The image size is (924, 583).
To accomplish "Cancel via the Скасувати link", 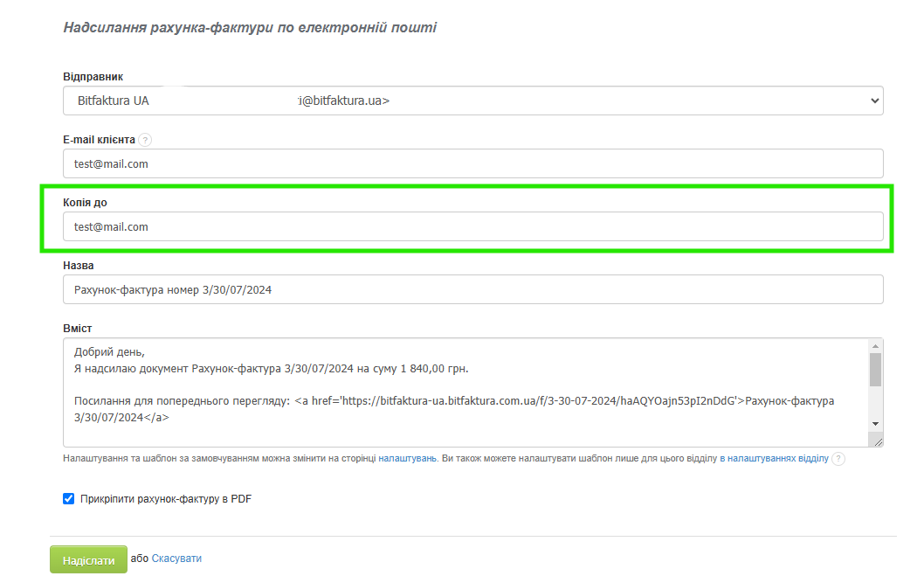I will pyautogui.click(x=176, y=559).
